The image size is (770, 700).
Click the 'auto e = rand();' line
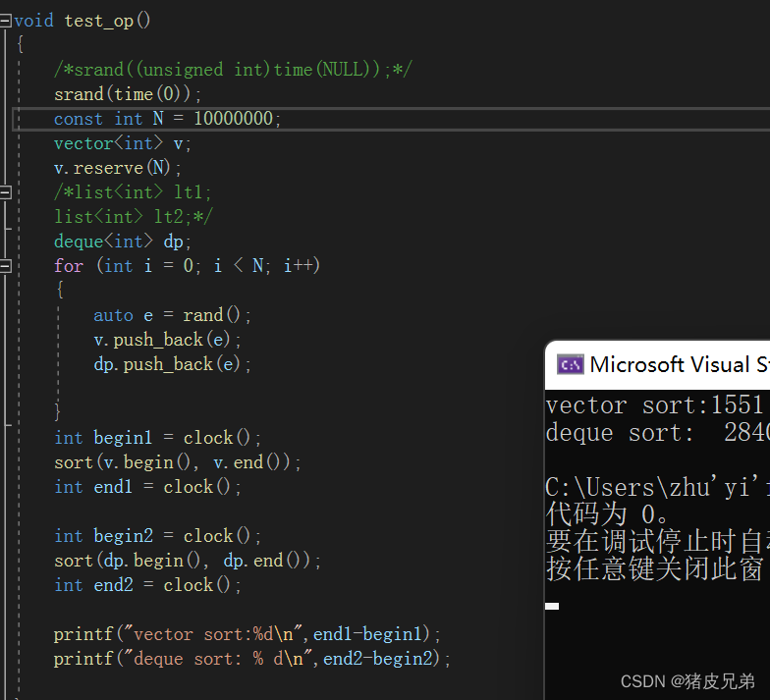(173, 315)
